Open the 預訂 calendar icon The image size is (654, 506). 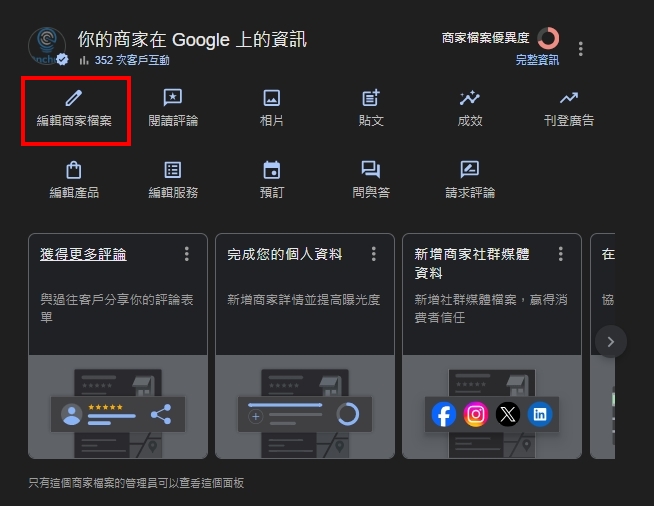[272, 170]
